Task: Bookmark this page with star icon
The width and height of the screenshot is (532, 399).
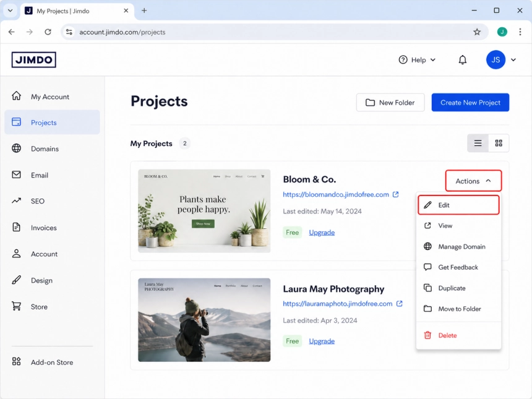Action: coord(477,32)
